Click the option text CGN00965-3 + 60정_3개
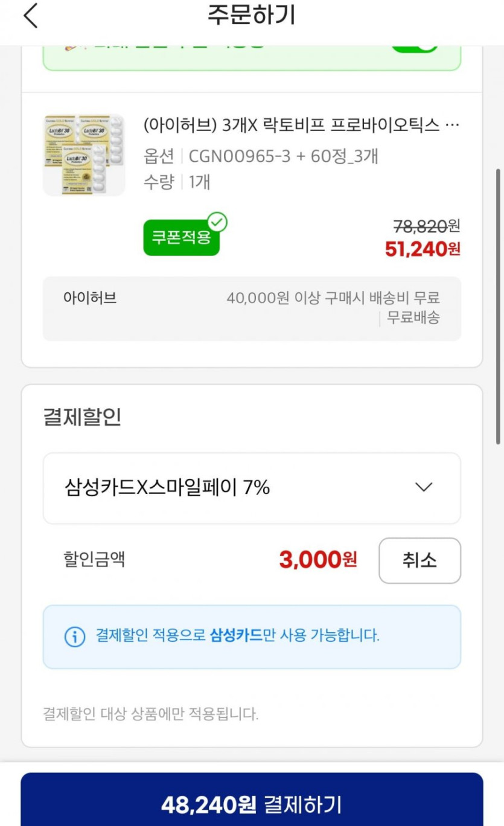Image resolution: width=504 pixels, height=826 pixels. tap(283, 156)
